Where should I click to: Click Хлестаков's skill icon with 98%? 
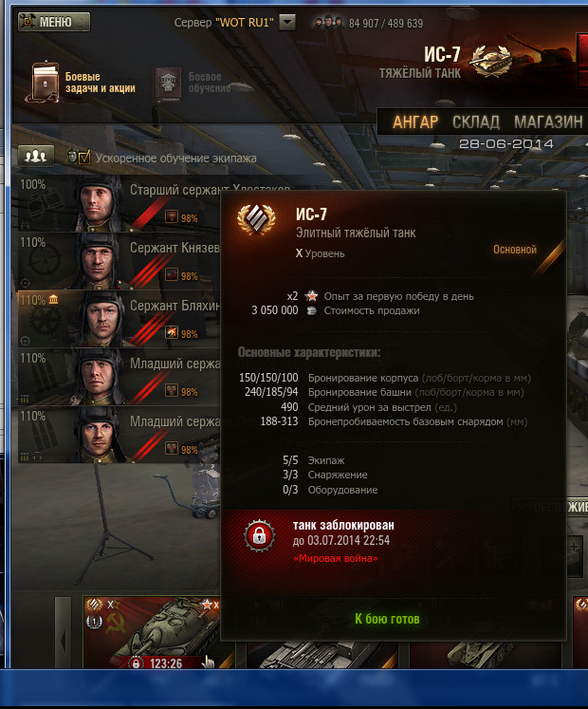(172, 217)
